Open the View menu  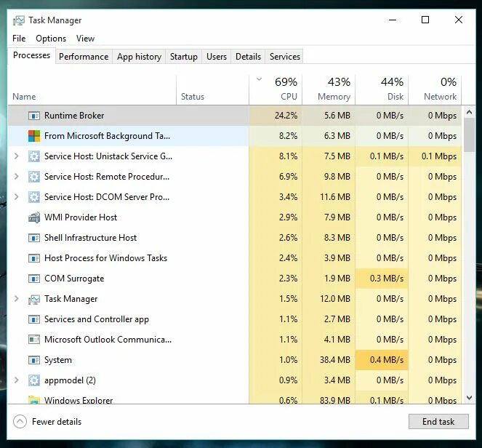pyautogui.click(x=85, y=39)
